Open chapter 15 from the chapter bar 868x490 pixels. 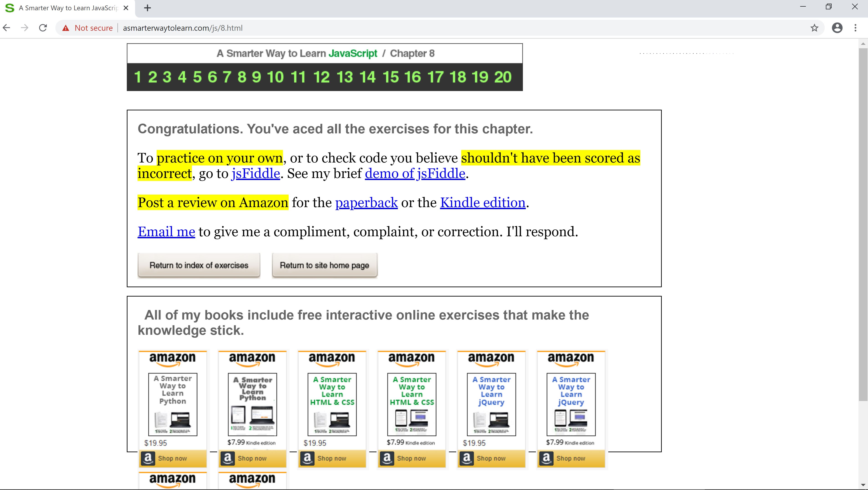pyautogui.click(x=391, y=77)
